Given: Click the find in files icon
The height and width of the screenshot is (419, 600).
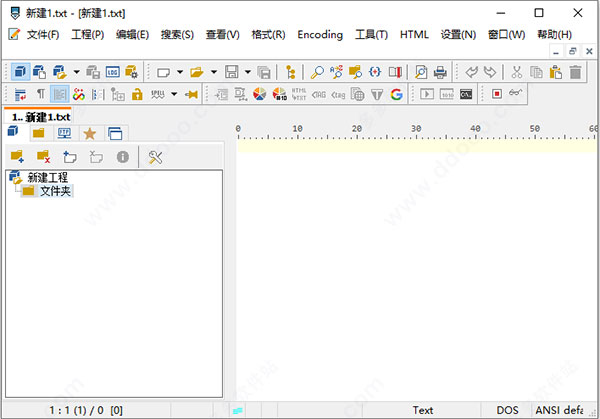Looking at the screenshot, I should pyautogui.click(x=355, y=72).
